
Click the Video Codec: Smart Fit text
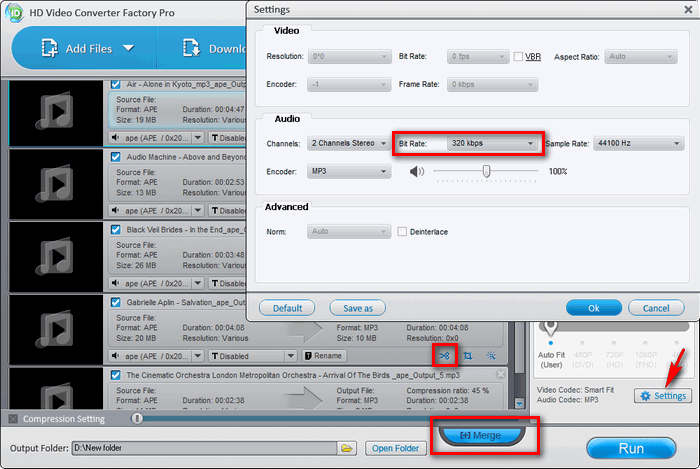575,390
